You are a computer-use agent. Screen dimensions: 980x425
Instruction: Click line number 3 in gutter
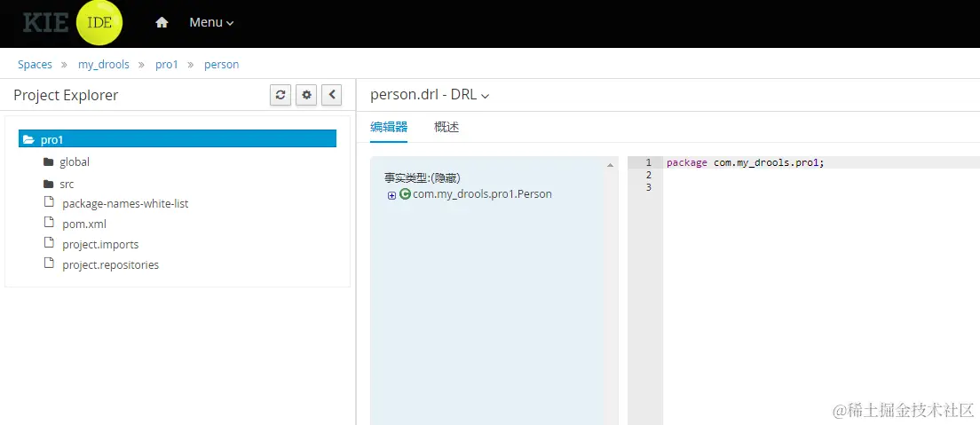click(648, 187)
